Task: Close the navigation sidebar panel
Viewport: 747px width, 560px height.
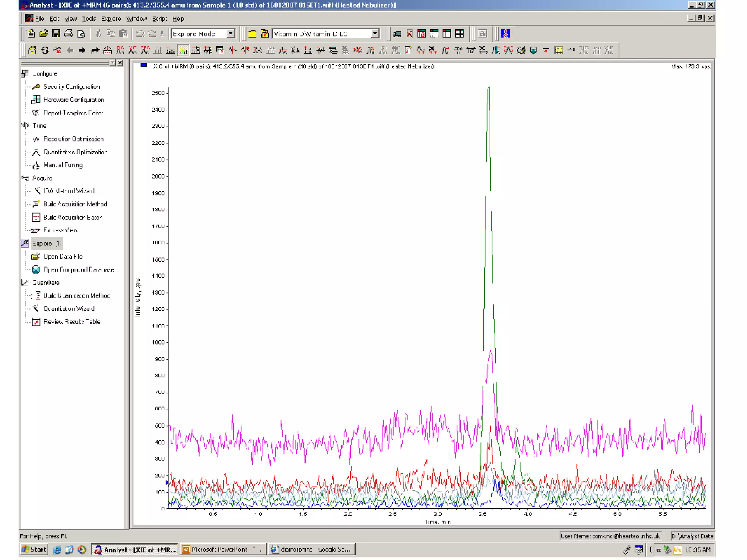Action: tap(120, 63)
